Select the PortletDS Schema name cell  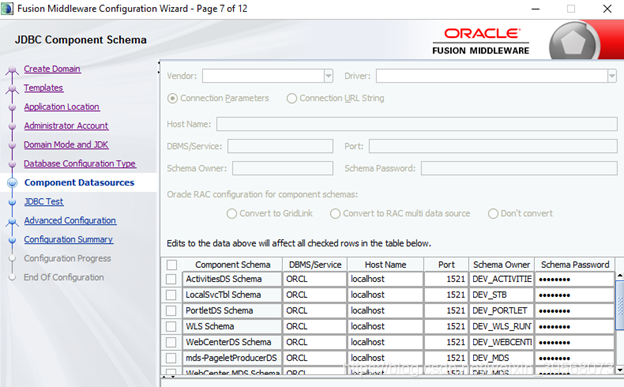click(x=232, y=311)
